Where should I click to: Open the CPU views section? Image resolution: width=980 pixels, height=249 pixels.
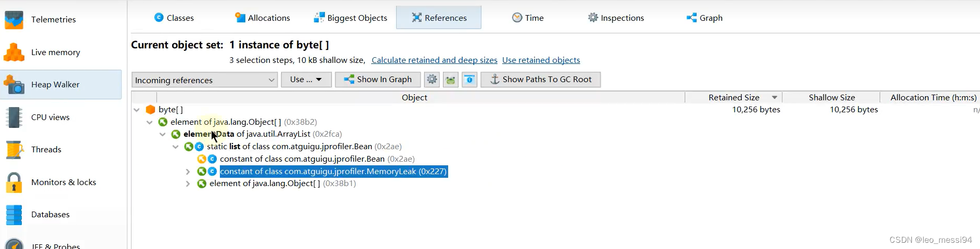click(61, 117)
